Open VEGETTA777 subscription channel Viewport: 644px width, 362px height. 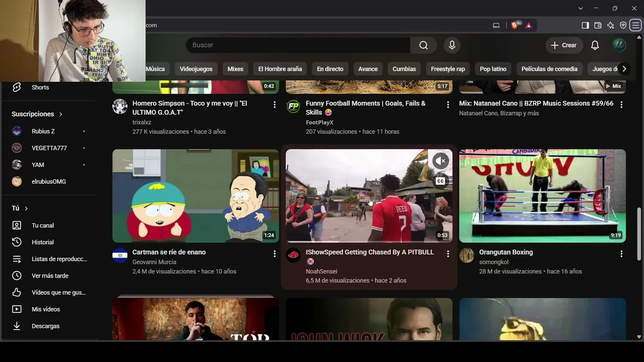click(x=49, y=148)
